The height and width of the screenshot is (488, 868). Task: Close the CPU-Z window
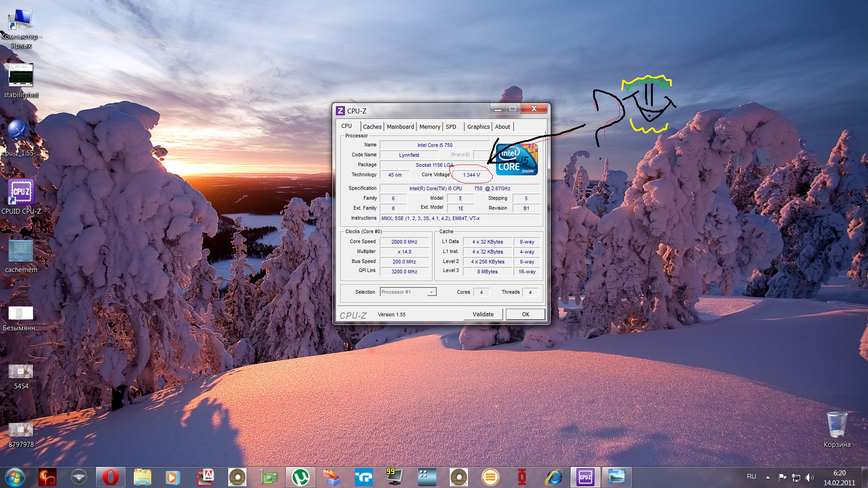coord(534,109)
